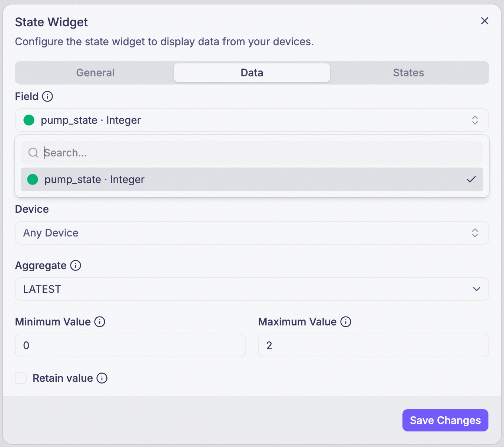The image size is (504, 447).
Task: Click the Maximum Value info icon
Action: point(346,322)
